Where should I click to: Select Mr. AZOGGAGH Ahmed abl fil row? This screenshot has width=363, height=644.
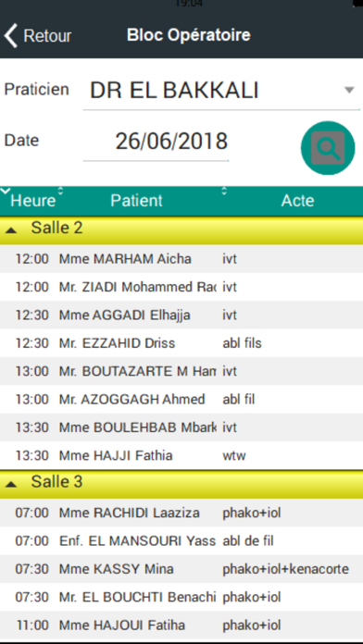(181, 399)
